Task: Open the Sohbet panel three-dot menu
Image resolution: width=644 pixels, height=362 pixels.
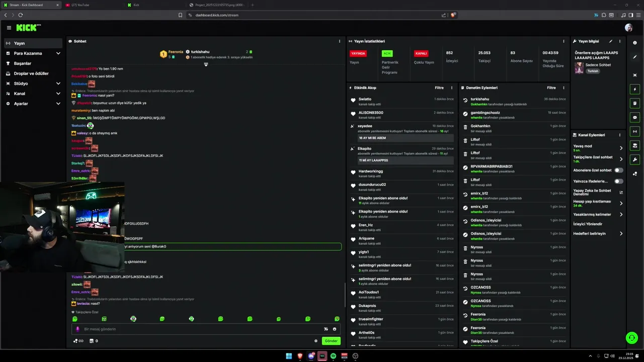Action: pos(340,41)
